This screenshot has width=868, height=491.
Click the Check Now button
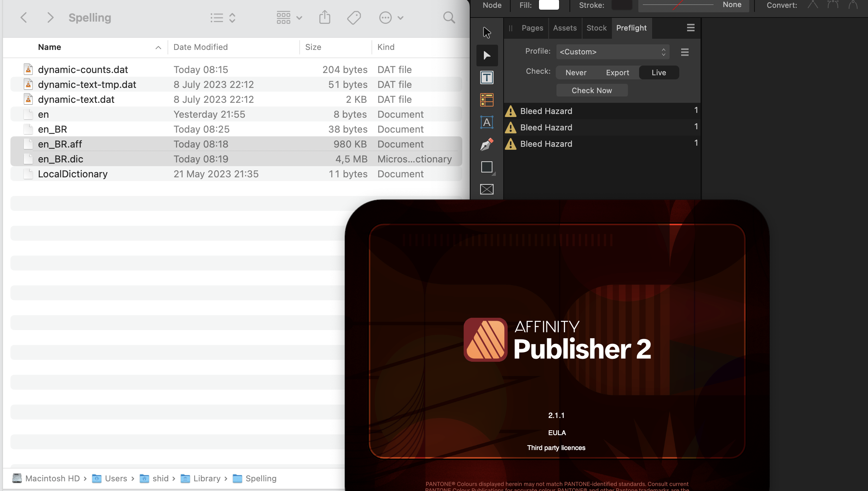point(592,91)
